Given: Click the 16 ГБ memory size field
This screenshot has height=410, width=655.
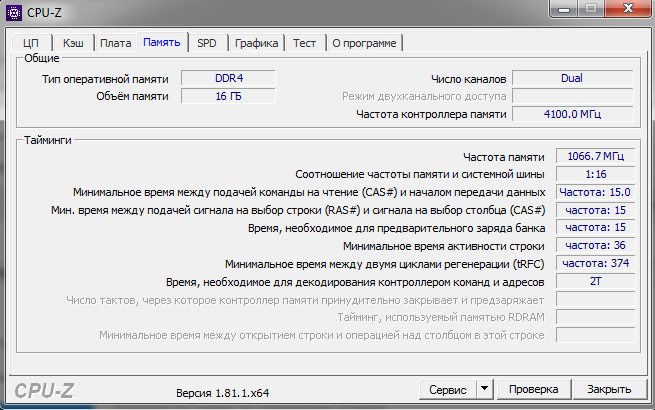Looking at the screenshot, I should pos(228,96).
